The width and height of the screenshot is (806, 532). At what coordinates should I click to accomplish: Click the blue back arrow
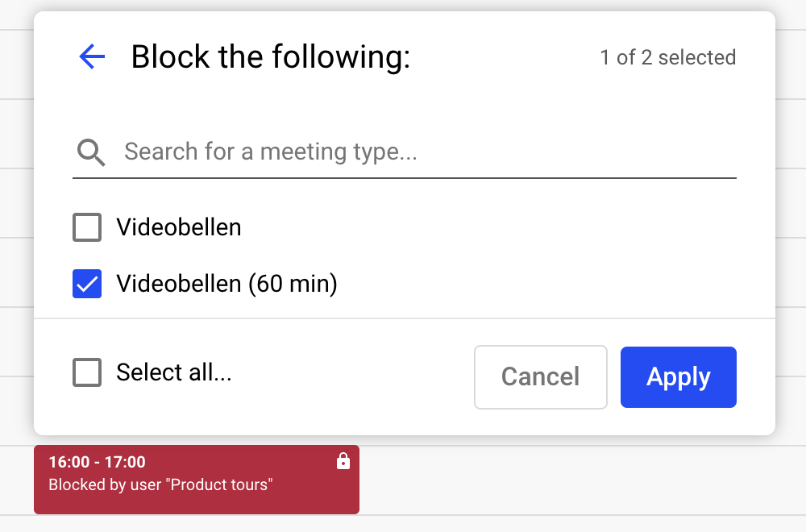92,57
